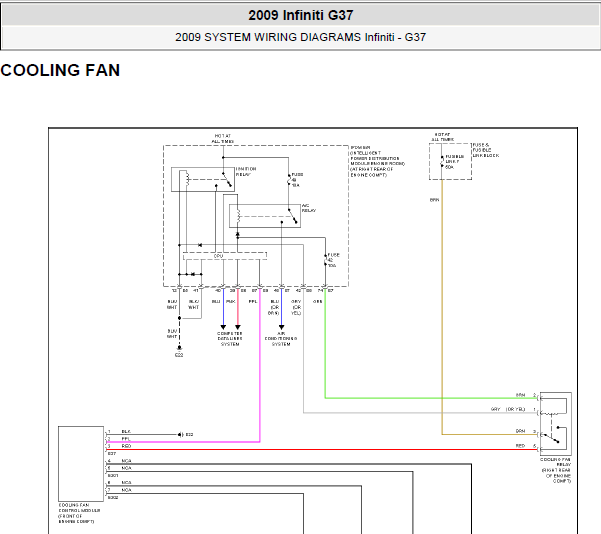The image size is (601, 534).
Task: Click "RED" label at cooling fan relay pin 5
Action: point(520,445)
